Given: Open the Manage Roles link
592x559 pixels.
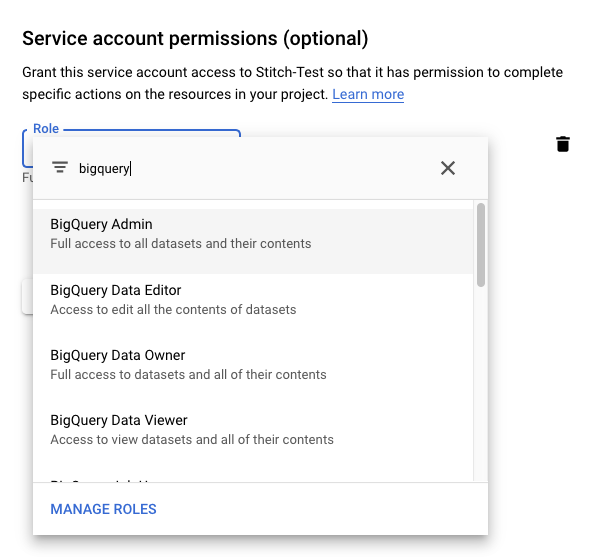Looking at the screenshot, I should tap(103, 509).
